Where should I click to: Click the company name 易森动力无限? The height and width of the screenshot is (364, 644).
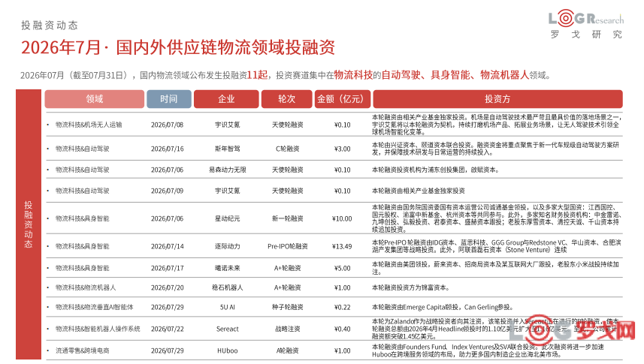pyautogui.click(x=228, y=170)
